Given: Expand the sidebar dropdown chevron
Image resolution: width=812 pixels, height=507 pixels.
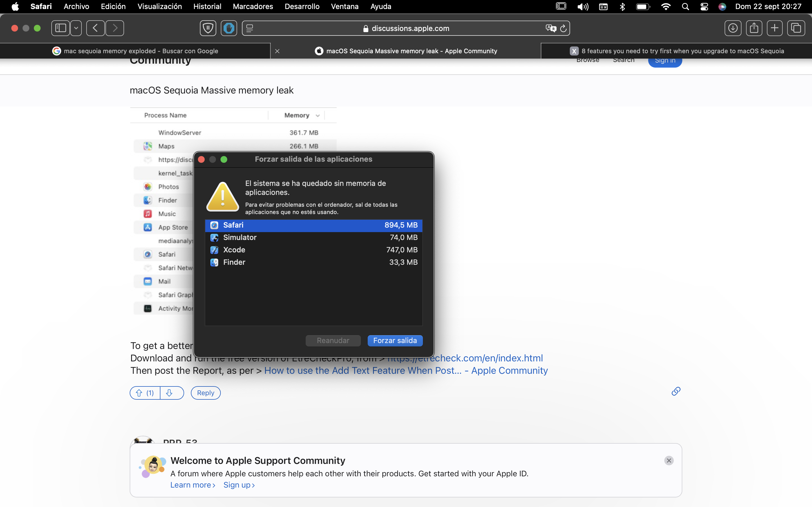Looking at the screenshot, I should pos(76,28).
